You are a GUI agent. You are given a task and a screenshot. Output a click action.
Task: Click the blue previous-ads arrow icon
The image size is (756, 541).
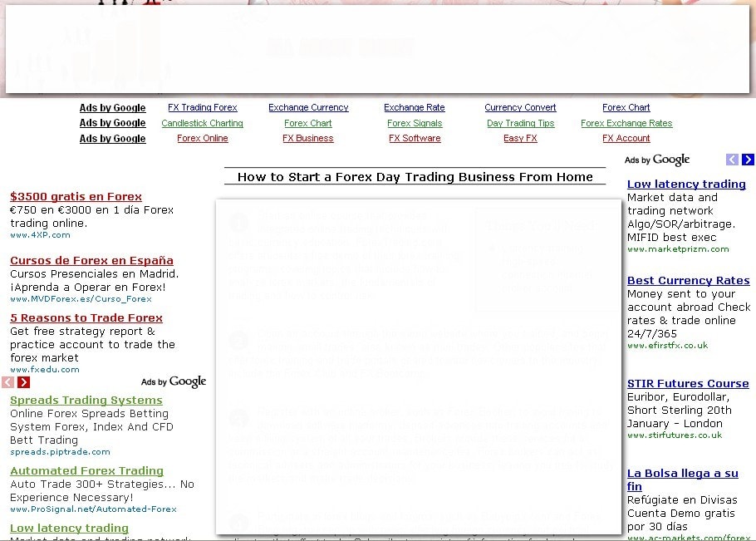pyautogui.click(x=732, y=160)
